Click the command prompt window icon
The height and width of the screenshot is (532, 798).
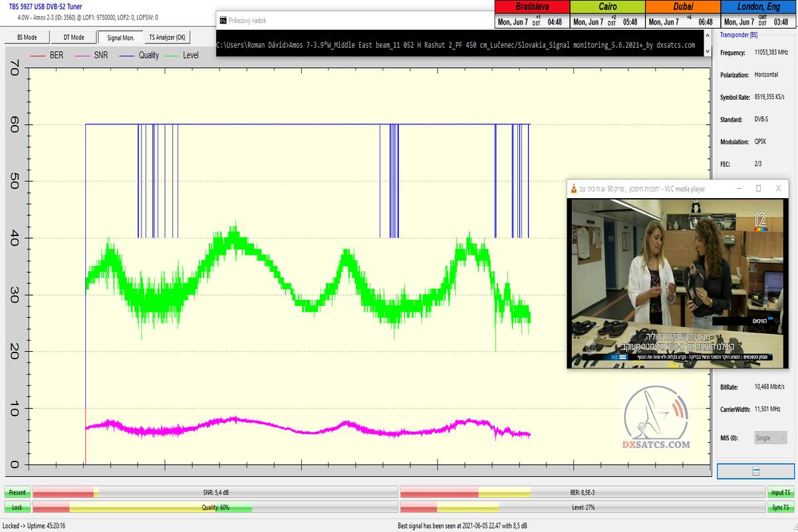(223, 21)
